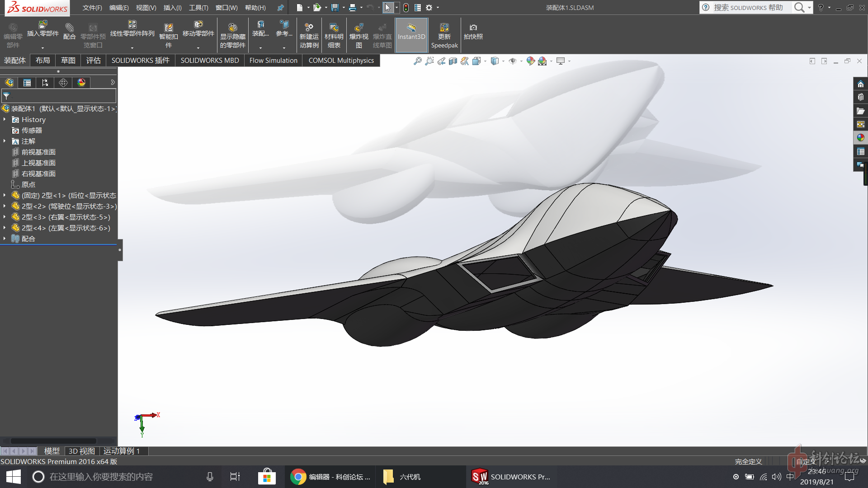Open the 文件(F) menu
The width and height of the screenshot is (868, 488).
[92, 8]
